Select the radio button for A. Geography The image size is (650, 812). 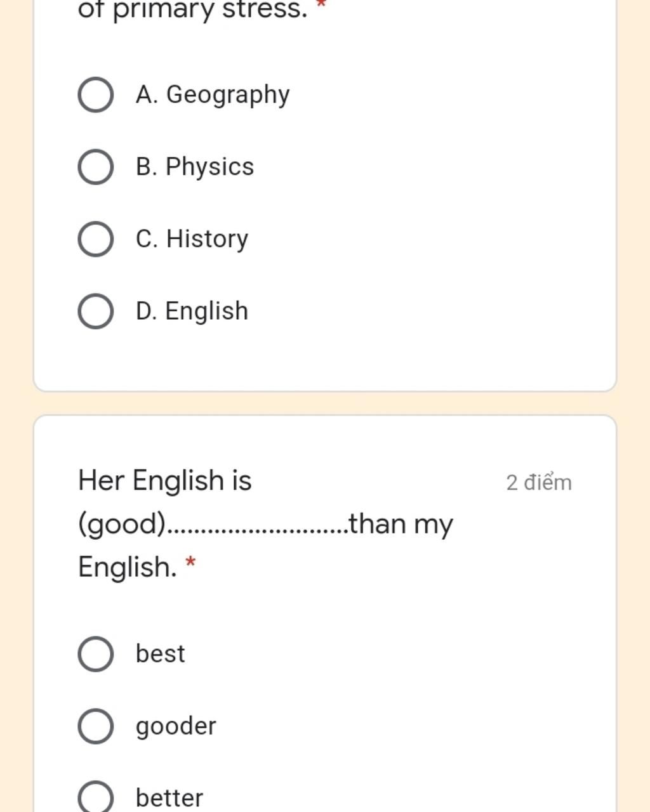[96, 95]
